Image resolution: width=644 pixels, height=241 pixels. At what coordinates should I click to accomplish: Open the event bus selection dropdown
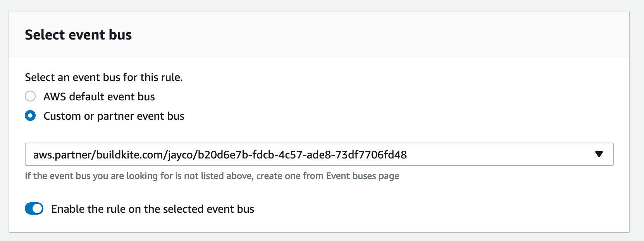click(319, 155)
